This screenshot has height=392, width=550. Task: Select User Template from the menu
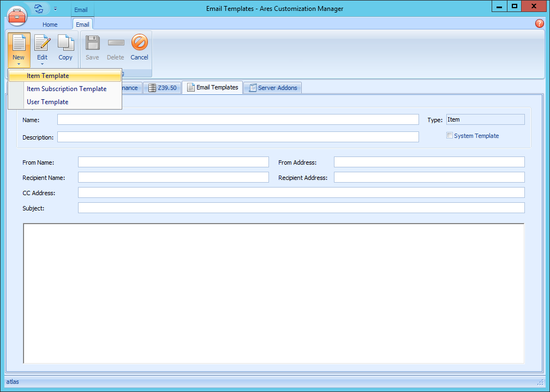[x=48, y=102]
